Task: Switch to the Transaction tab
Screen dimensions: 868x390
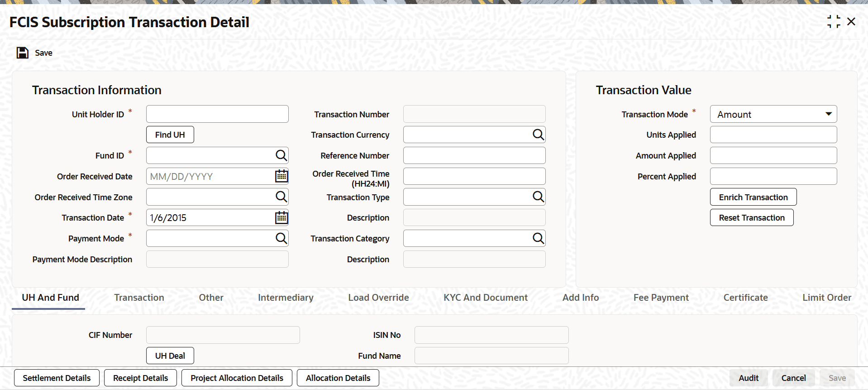Action: tap(139, 298)
